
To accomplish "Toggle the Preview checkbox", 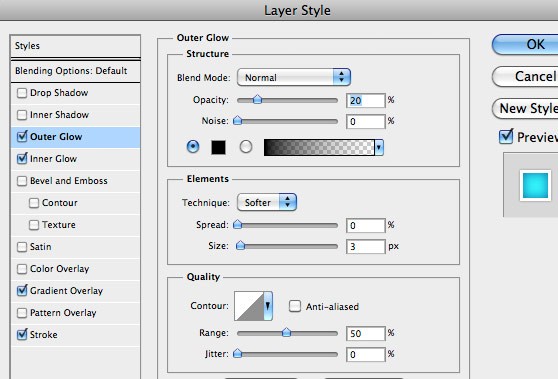I will pos(506,137).
